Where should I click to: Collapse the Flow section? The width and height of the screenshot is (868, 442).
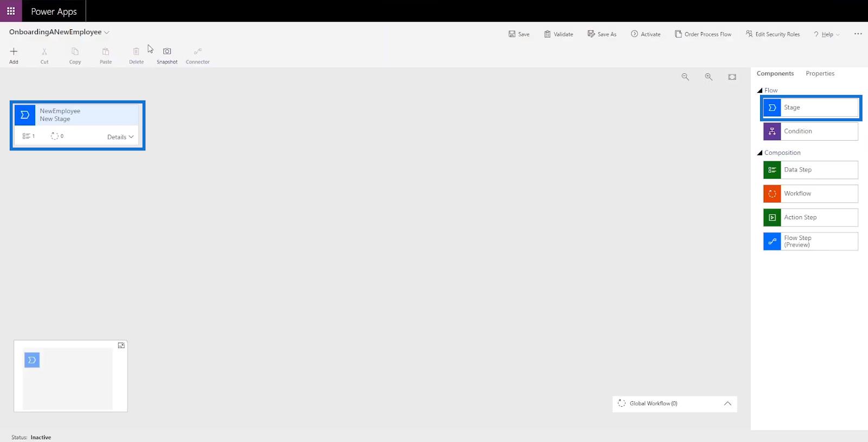pos(759,91)
